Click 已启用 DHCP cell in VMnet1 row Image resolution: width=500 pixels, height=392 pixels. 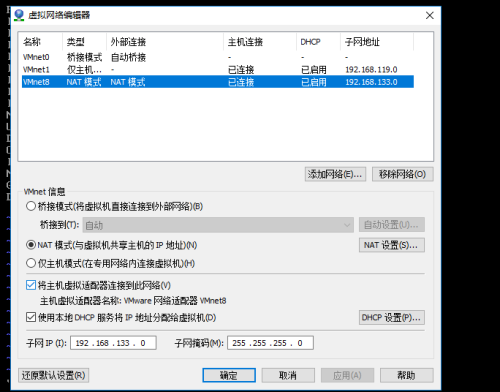[314, 70]
